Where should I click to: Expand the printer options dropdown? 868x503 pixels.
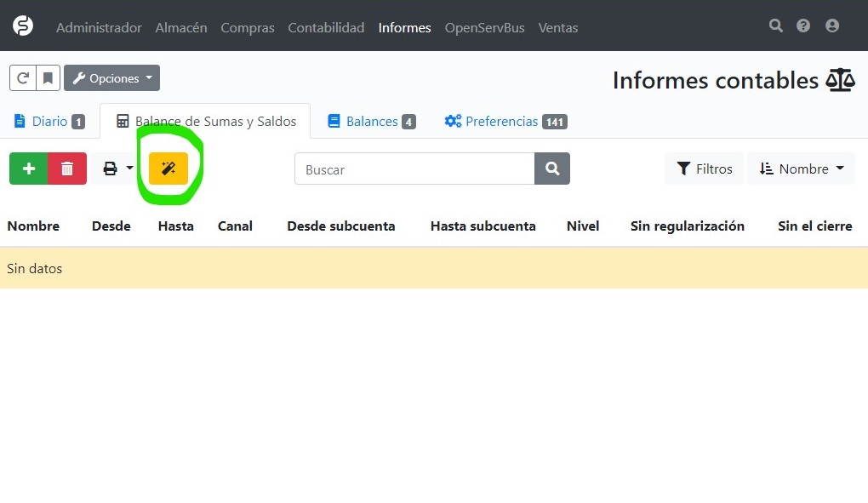click(x=118, y=169)
